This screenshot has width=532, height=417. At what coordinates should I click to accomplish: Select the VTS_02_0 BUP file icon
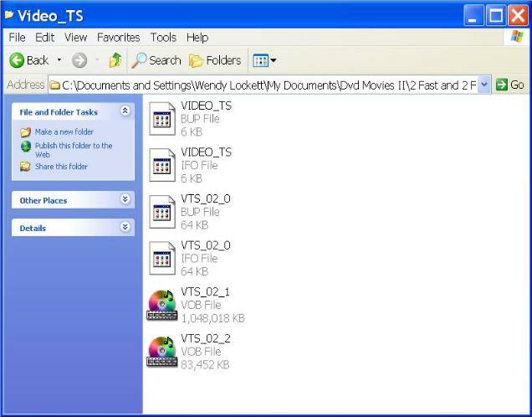[x=162, y=212]
